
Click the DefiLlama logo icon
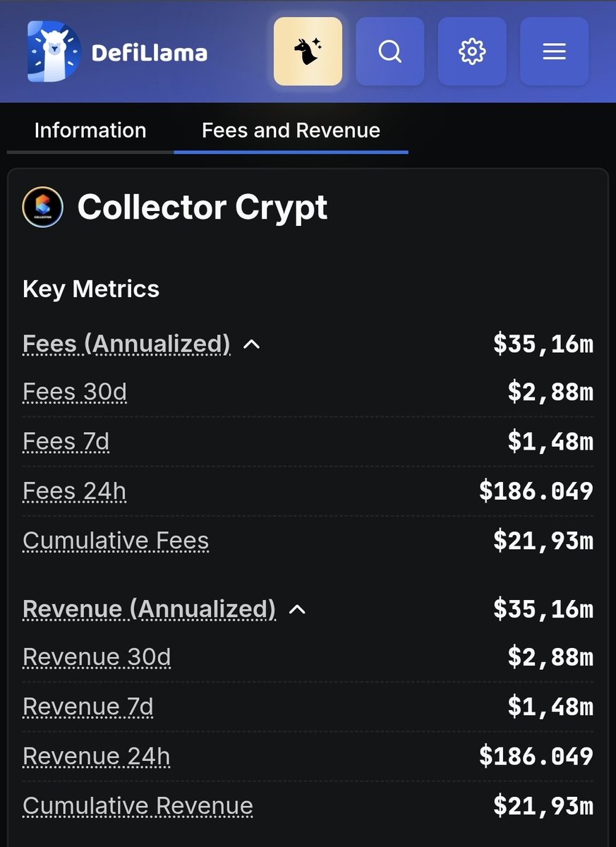[55, 52]
